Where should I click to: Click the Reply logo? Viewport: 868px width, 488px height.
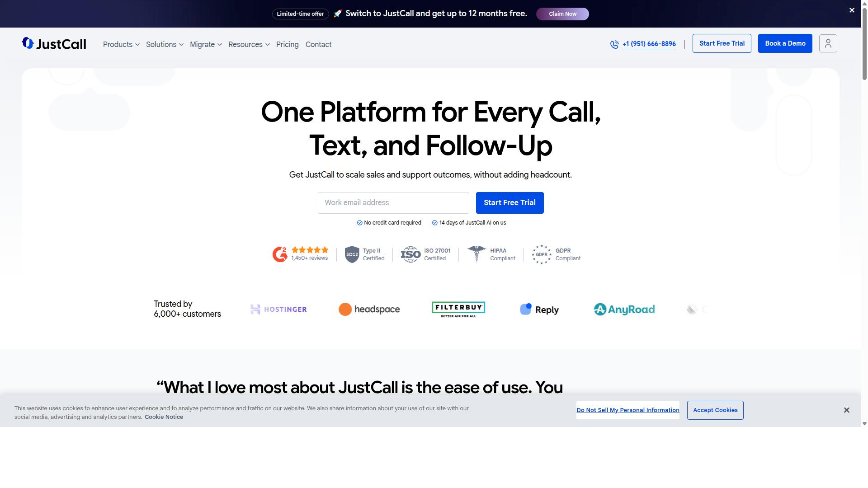(539, 310)
